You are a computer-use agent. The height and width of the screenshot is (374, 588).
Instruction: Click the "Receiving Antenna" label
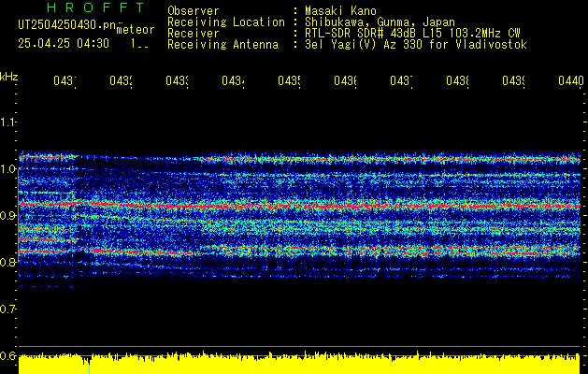tap(223, 45)
